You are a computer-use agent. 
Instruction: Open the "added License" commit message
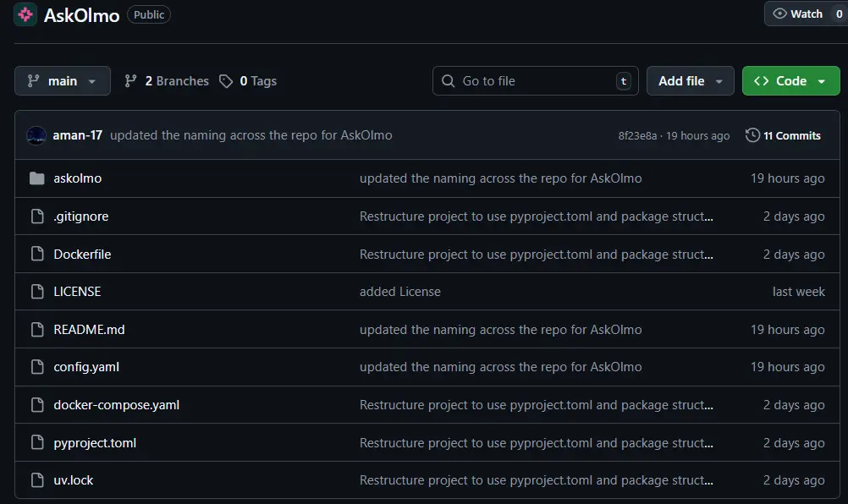tap(399, 292)
